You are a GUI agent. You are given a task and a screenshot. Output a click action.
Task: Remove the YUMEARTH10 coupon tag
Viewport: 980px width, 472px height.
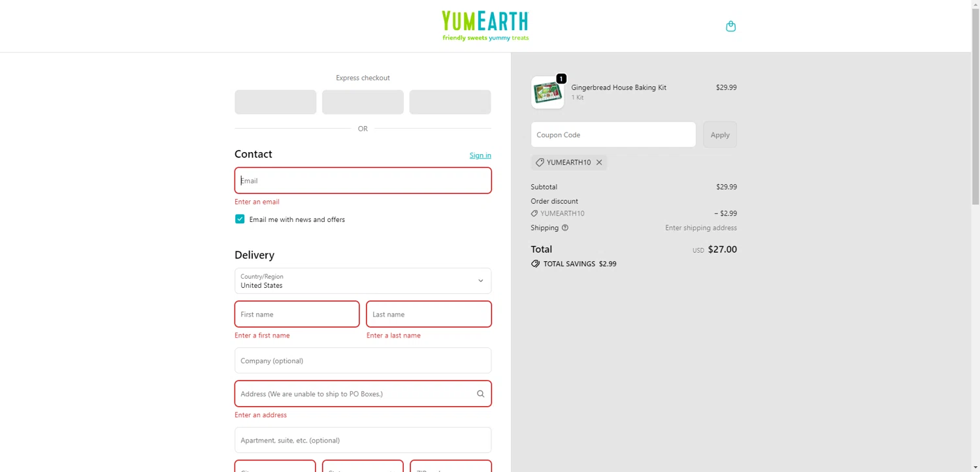point(598,163)
